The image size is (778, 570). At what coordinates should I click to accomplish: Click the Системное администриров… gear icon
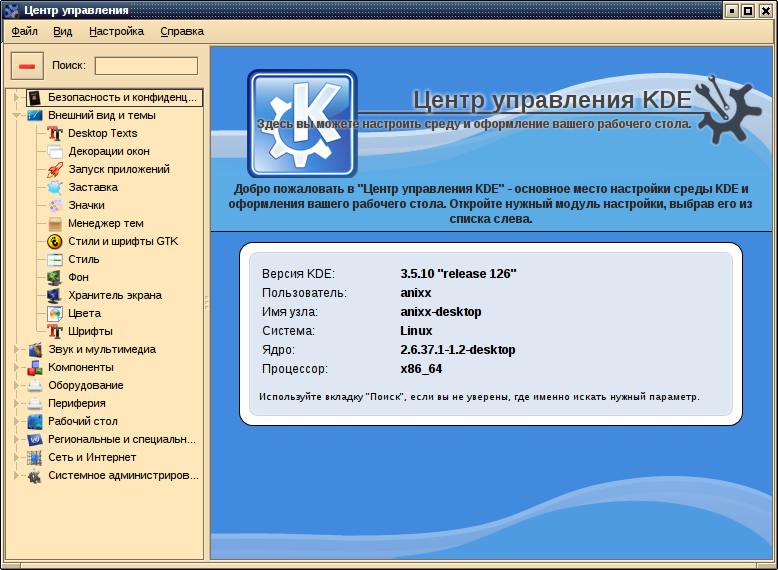click(34, 476)
